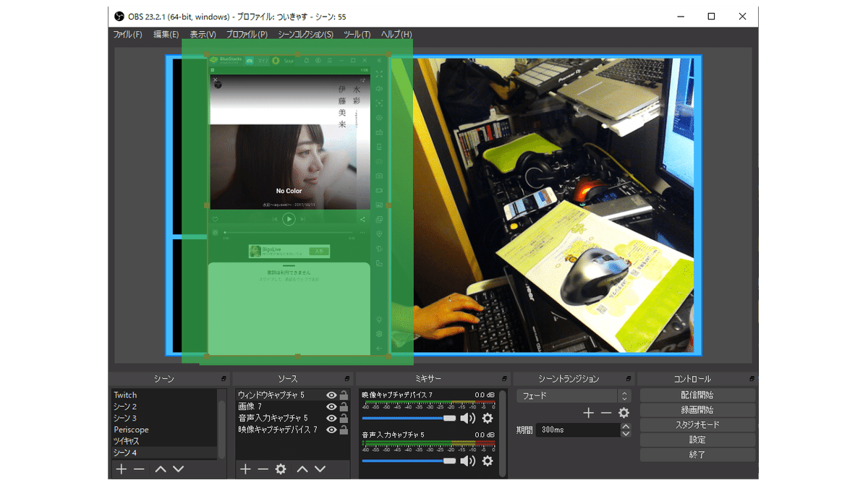
Task: Hide the 音声入力キャプチャ 5 source with its eye icon
Action: click(331, 419)
